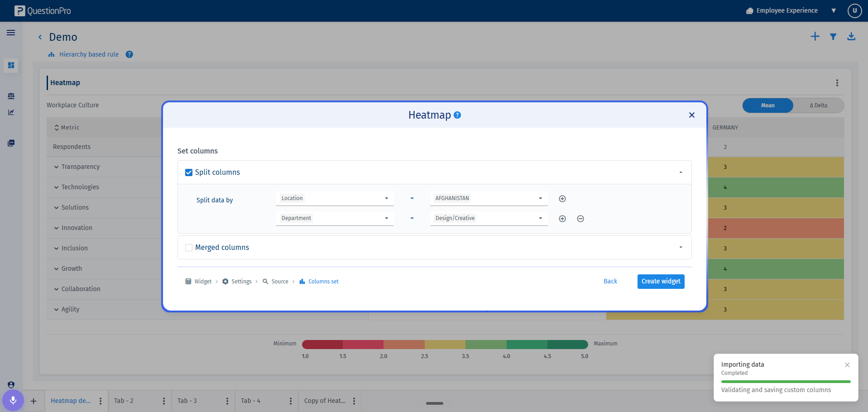Open options for Tab - 2
This screenshot has height=412, width=868.
(164, 401)
